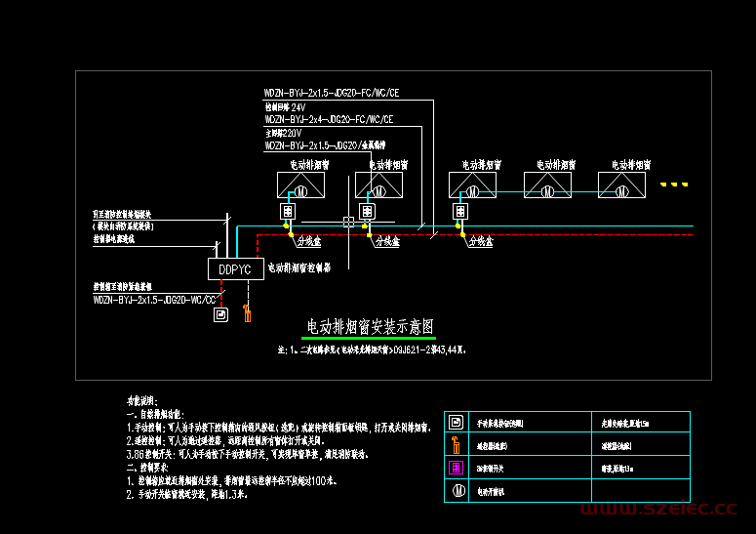Select the requirement line mentioning 100米
Screen dimensions: 756x534
point(232,481)
